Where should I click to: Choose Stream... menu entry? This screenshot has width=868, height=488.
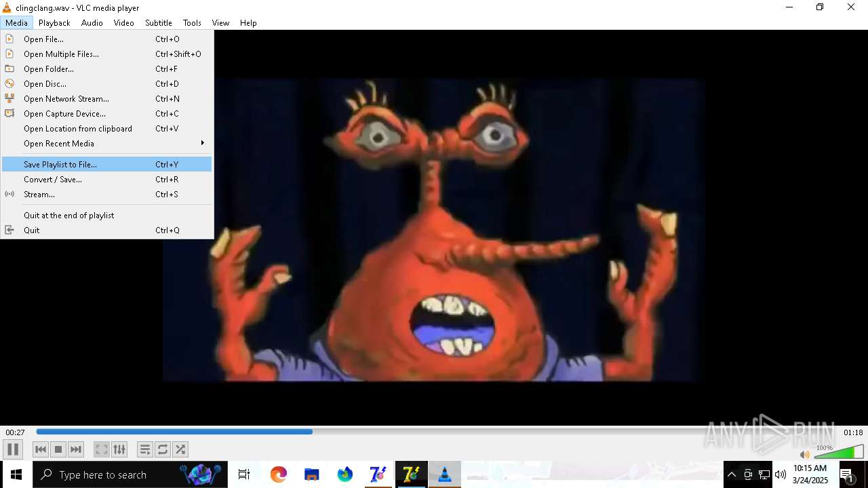click(x=107, y=195)
